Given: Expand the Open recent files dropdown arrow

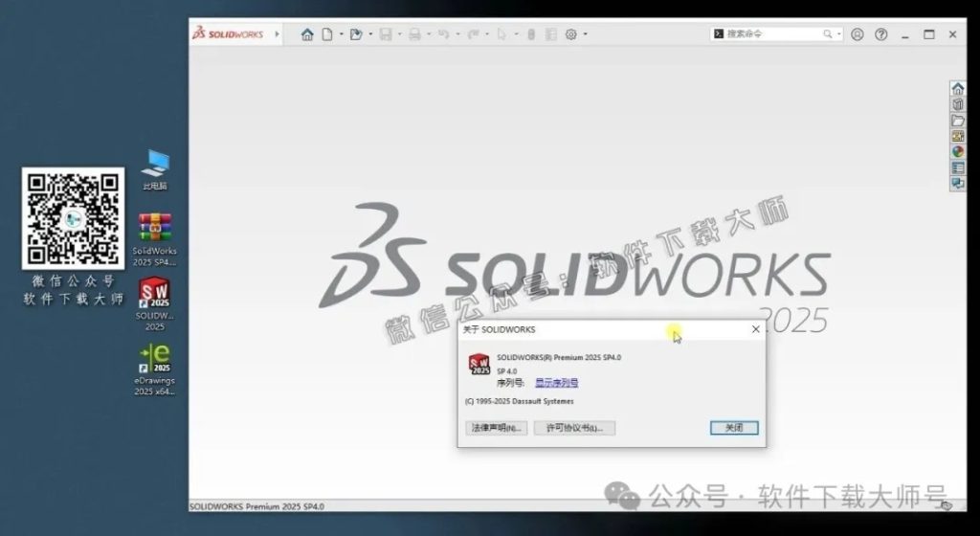Looking at the screenshot, I should [x=370, y=34].
